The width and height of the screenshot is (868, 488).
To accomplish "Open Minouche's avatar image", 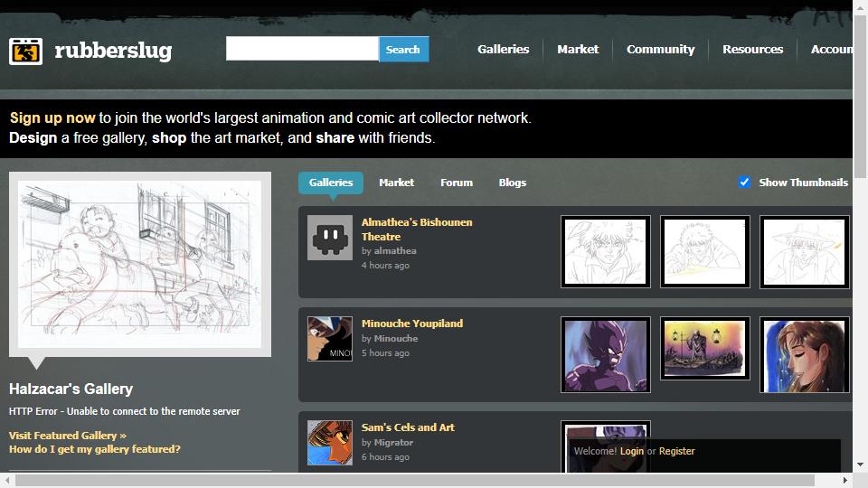I will point(330,339).
